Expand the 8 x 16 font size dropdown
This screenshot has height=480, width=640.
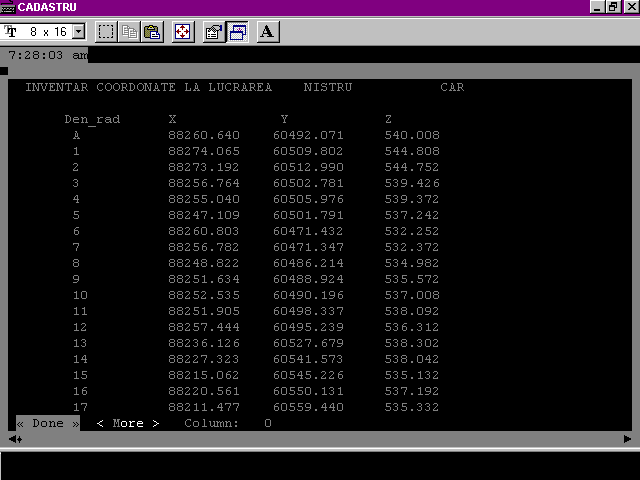[x=79, y=32]
